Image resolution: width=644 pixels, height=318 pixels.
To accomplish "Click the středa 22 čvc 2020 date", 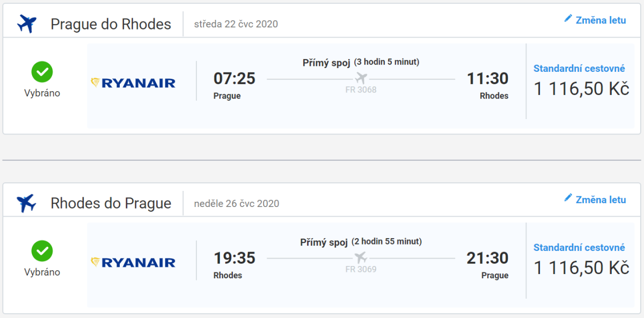I will tap(236, 24).
